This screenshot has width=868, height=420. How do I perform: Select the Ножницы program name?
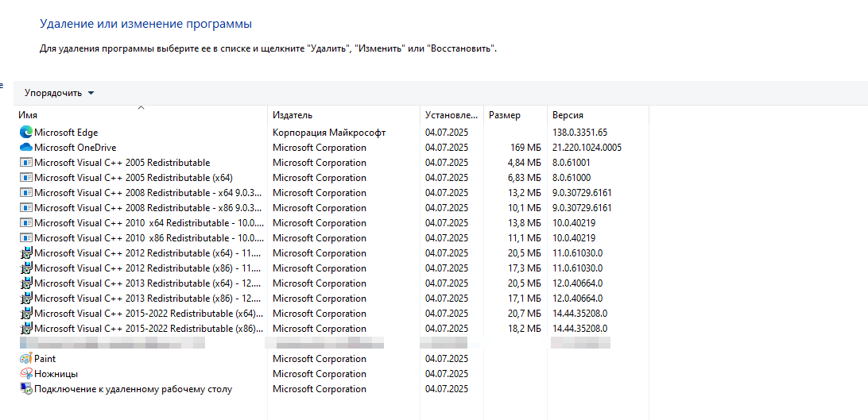(x=56, y=374)
